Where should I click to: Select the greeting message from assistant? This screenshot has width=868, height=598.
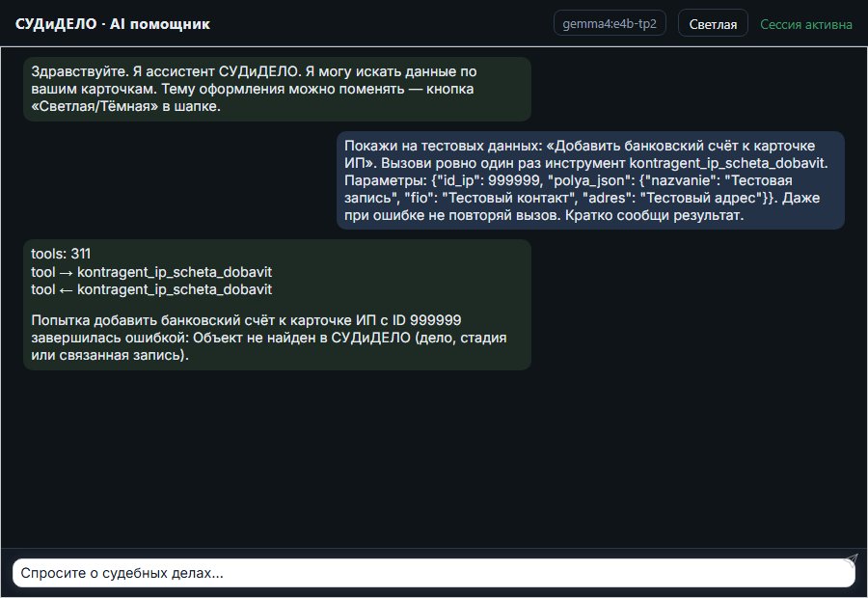click(x=278, y=89)
